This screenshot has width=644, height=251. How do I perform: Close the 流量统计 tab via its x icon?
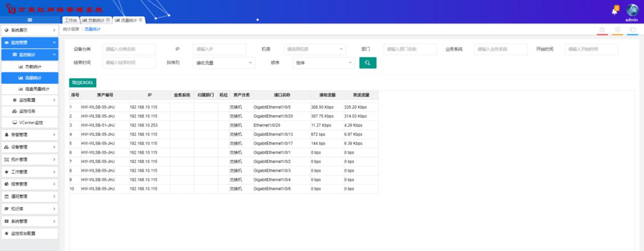point(141,20)
